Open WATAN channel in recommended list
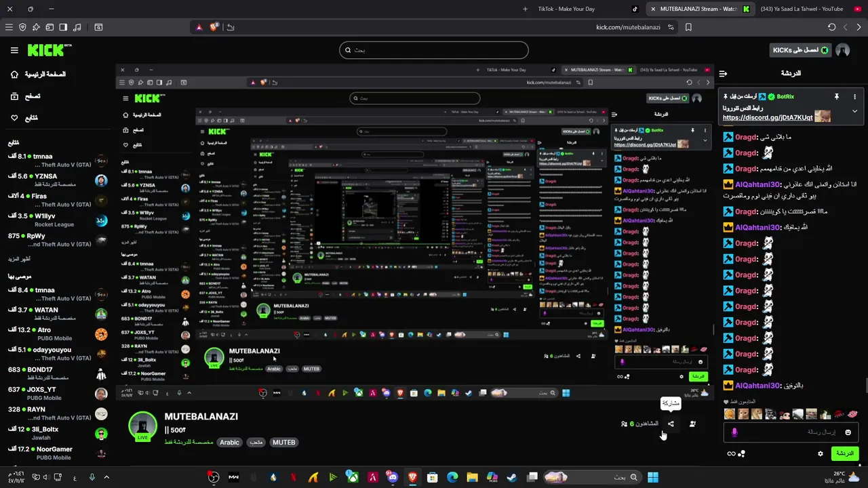The height and width of the screenshot is (488, 868). (58, 314)
